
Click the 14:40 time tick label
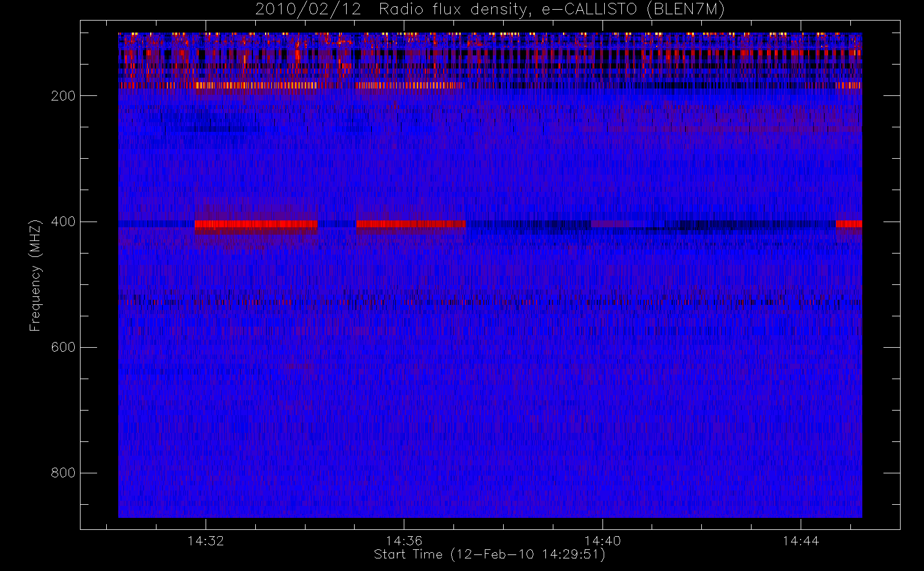pyautogui.click(x=602, y=541)
